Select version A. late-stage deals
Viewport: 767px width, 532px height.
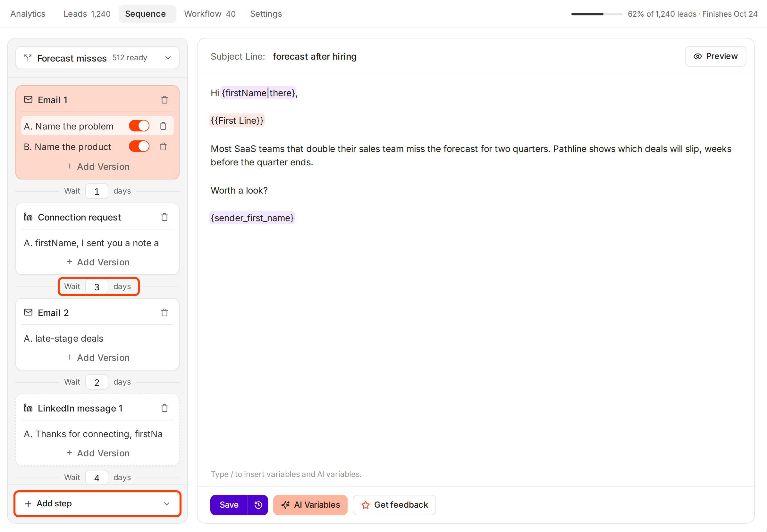(x=63, y=339)
